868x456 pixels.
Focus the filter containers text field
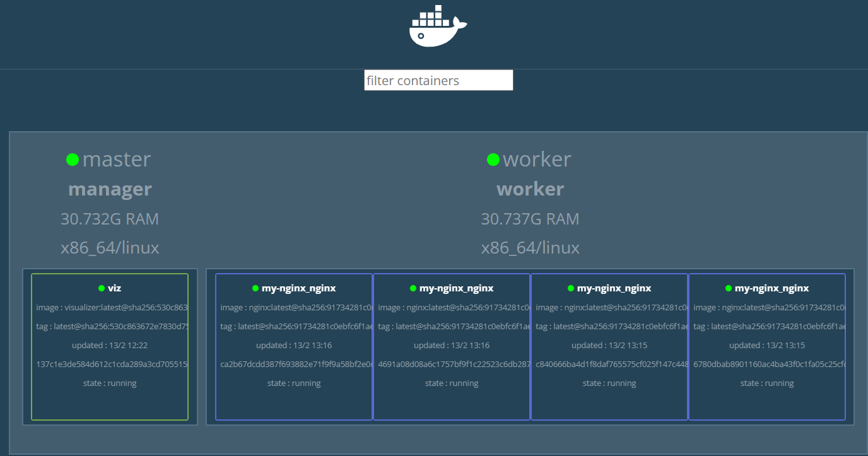(x=438, y=80)
